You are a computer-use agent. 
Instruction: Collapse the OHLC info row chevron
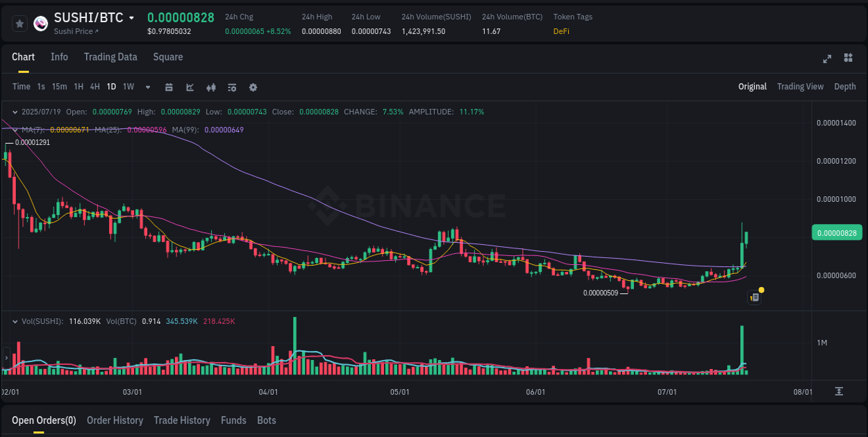click(x=15, y=112)
